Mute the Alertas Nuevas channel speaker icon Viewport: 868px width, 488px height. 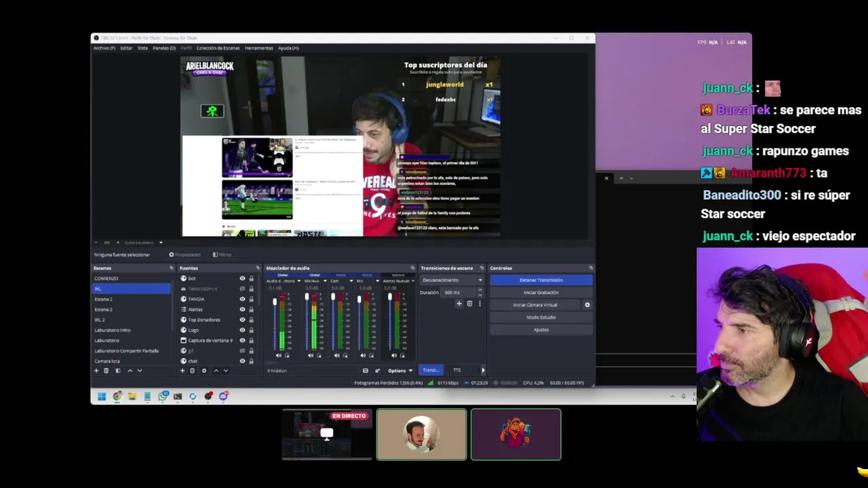(x=395, y=356)
